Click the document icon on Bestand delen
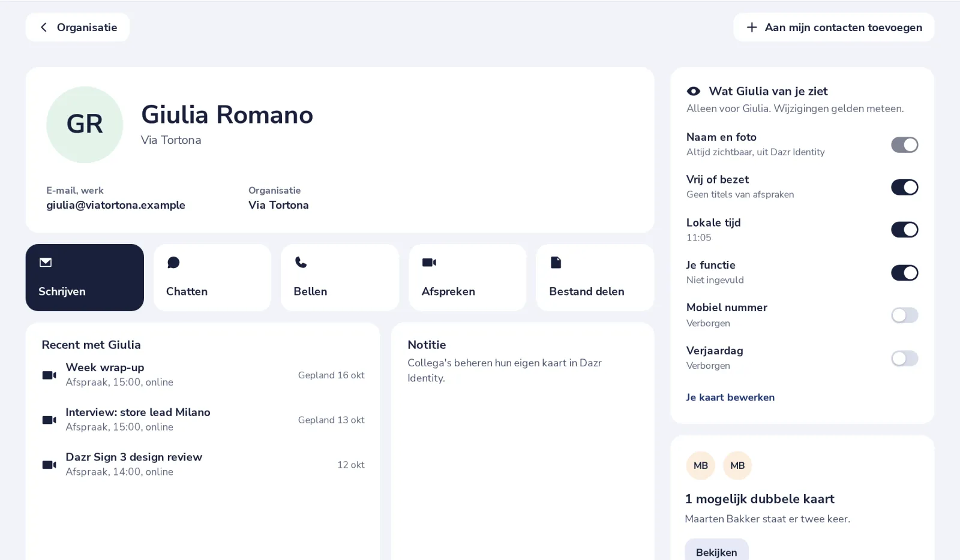Viewport: 960px width, 560px height. click(556, 262)
